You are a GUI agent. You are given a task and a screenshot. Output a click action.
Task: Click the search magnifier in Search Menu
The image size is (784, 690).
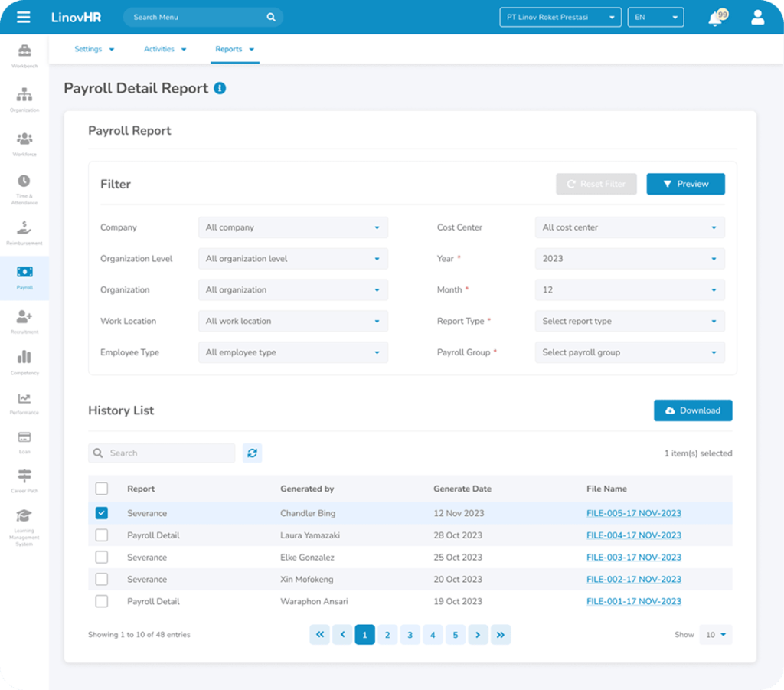click(x=271, y=16)
